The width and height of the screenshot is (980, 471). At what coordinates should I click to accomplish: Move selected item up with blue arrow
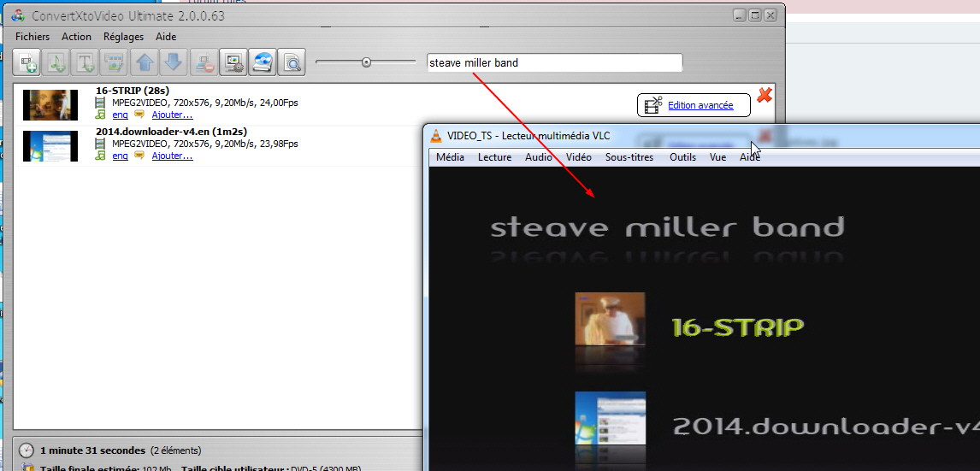[145, 62]
